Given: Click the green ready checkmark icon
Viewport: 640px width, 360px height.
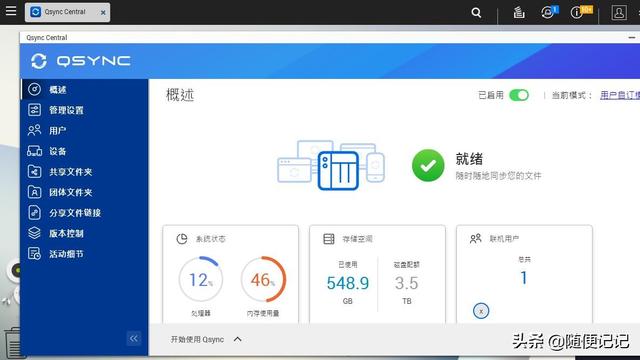Looking at the screenshot, I should (x=428, y=165).
